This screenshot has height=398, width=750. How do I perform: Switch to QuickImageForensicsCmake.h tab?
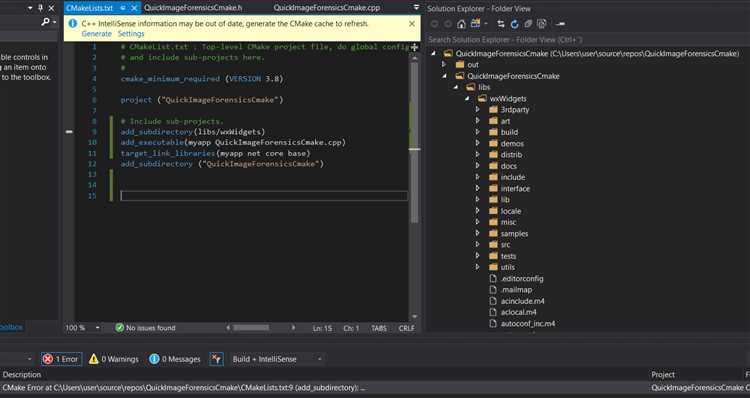click(x=193, y=8)
